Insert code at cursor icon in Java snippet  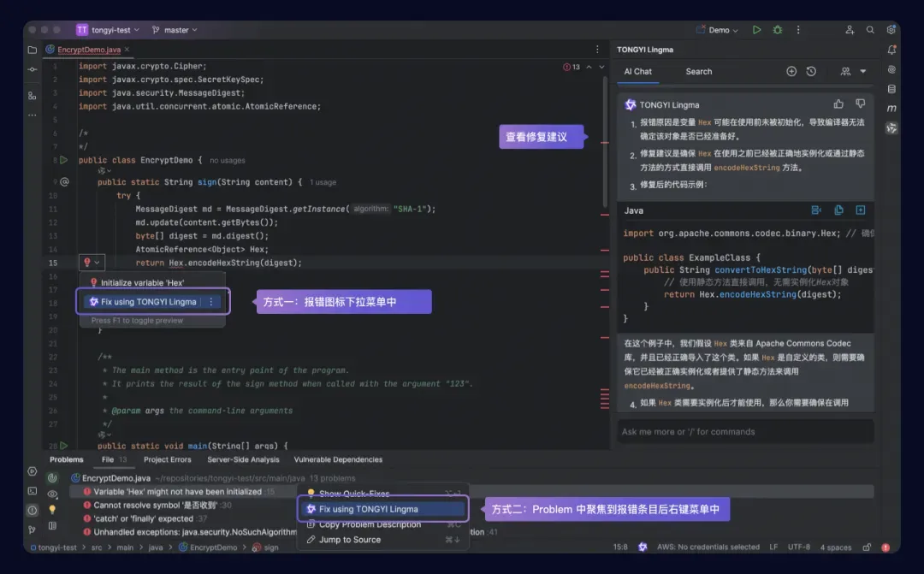pyautogui.click(x=816, y=210)
